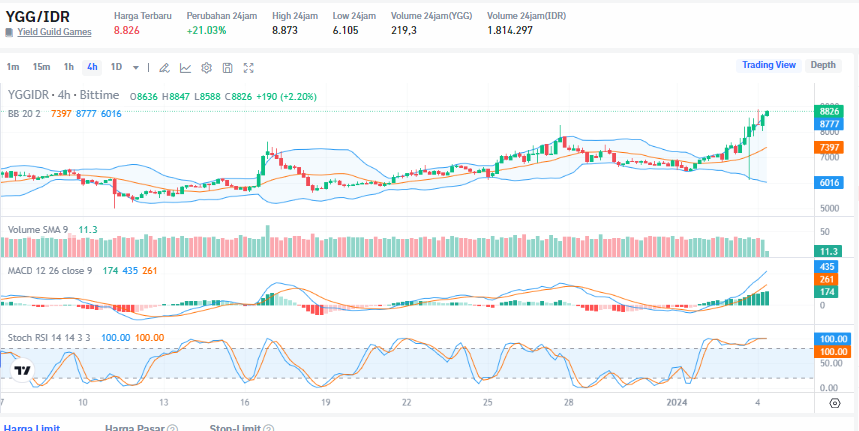Click the 8826 current price axis label
Image resolution: width=859 pixels, height=431 pixels.
[x=827, y=111]
